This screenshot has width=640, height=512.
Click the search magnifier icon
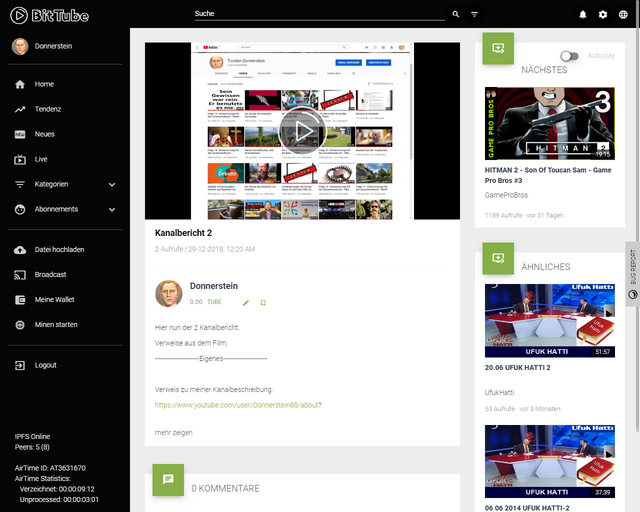456,14
